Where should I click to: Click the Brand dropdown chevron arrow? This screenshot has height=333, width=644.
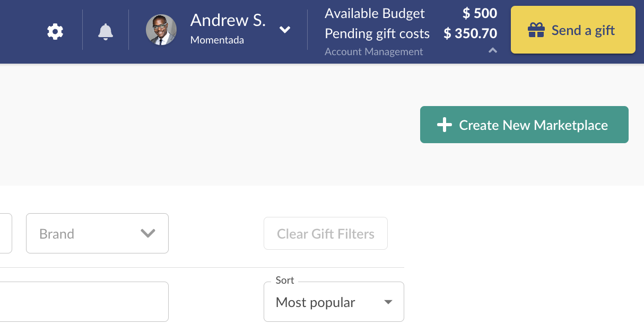[x=147, y=233]
